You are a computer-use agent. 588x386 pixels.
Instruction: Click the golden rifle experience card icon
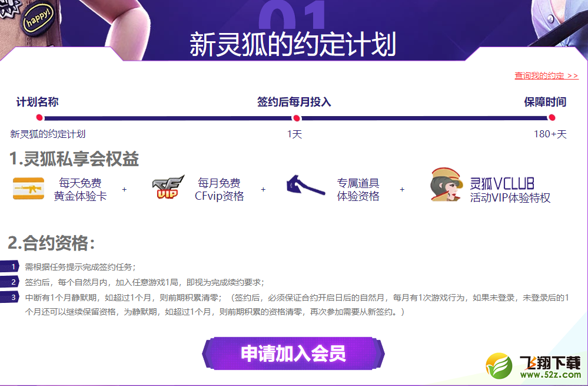[28, 189]
